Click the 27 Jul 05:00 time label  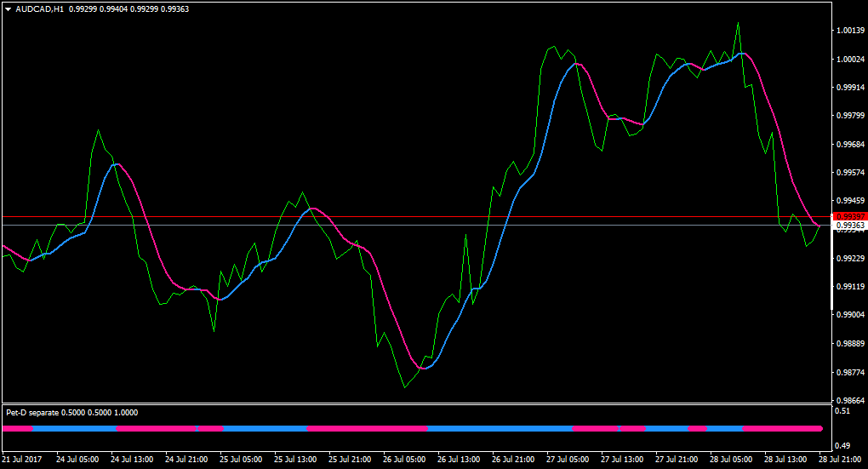tap(568, 460)
